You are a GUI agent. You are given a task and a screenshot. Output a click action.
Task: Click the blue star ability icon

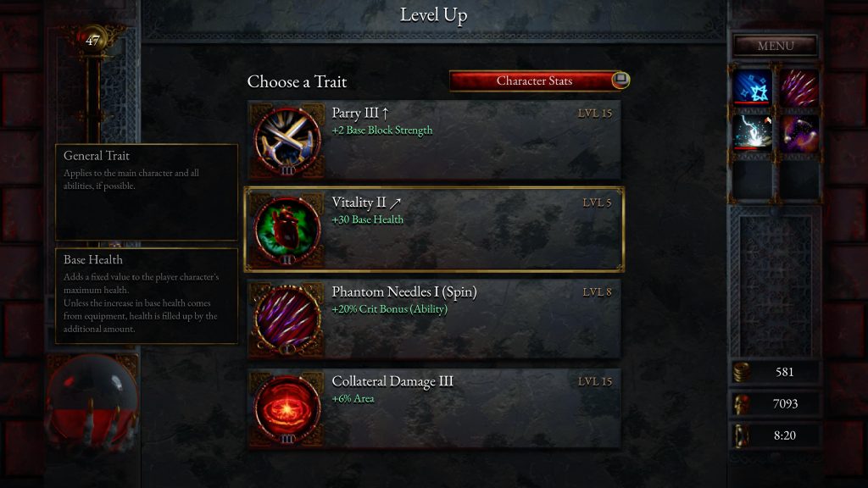click(x=753, y=87)
